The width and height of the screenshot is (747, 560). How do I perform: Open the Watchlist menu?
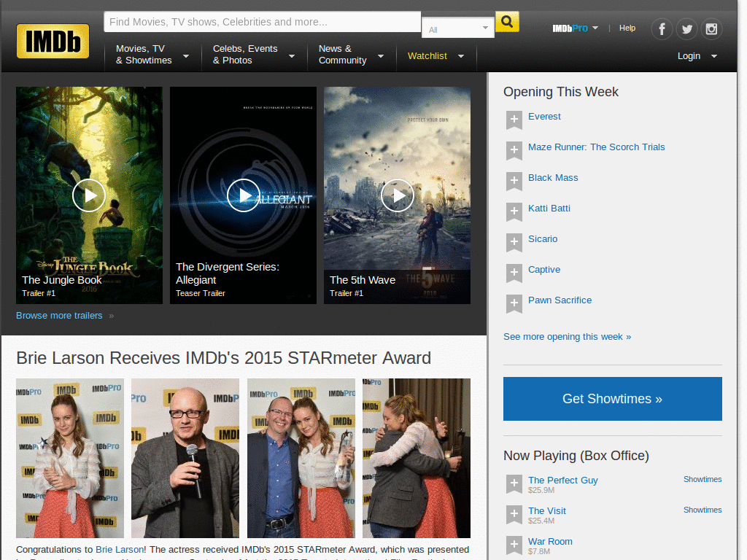(x=436, y=56)
